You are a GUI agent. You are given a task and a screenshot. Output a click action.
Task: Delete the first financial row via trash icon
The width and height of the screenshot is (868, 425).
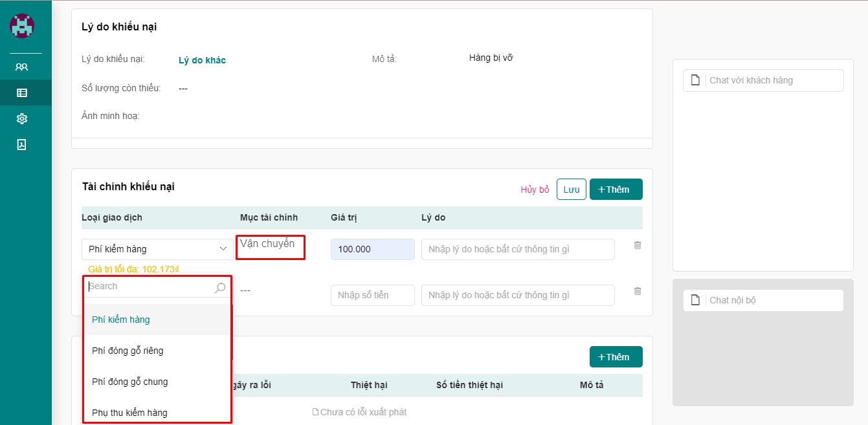click(x=637, y=246)
